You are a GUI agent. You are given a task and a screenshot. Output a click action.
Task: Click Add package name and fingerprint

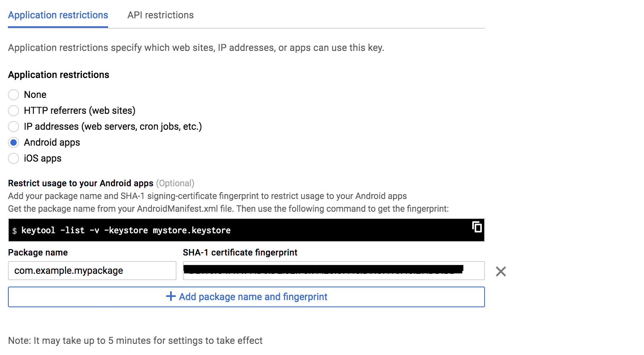pos(253,297)
